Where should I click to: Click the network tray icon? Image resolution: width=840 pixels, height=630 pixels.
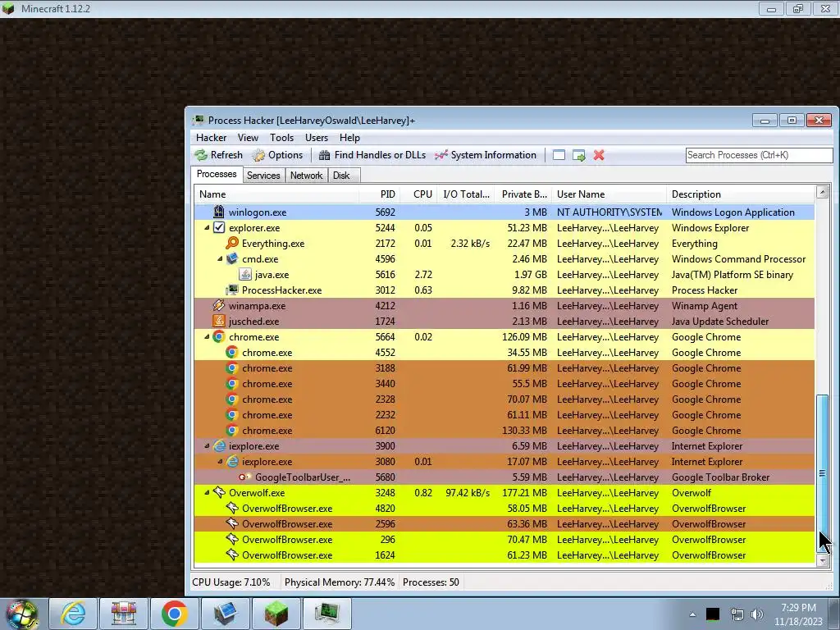point(737,614)
